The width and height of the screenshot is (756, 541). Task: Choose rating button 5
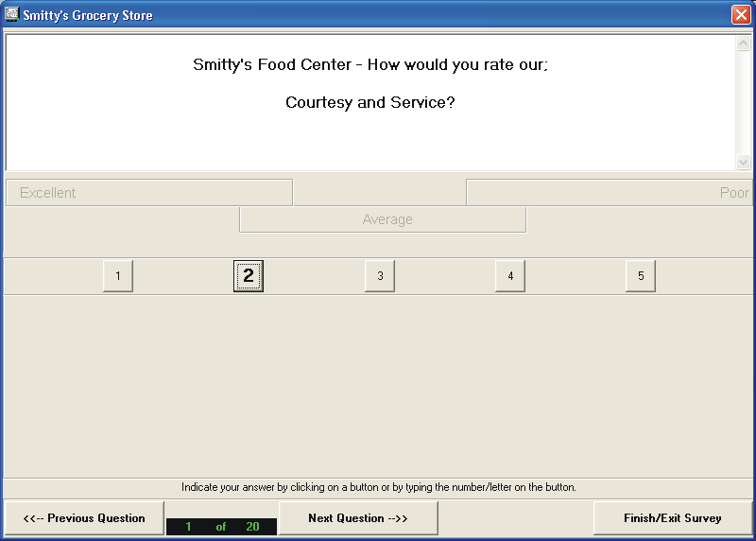641,276
